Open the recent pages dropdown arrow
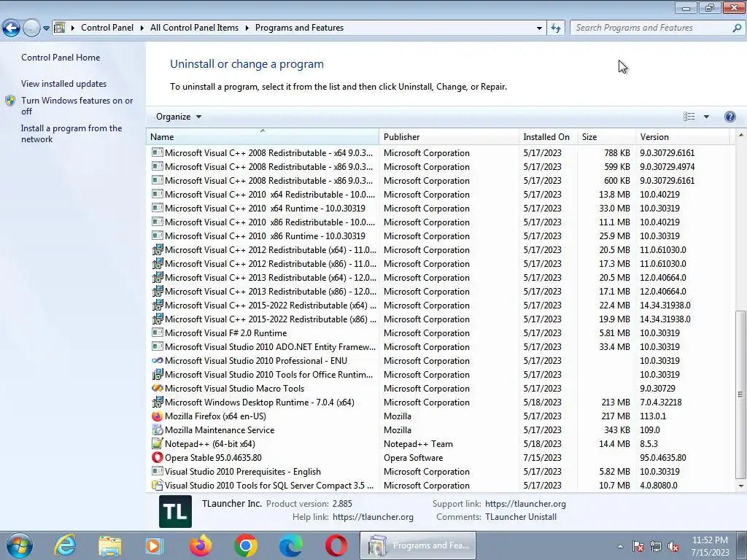Image resolution: width=747 pixels, height=560 pixels. (x=46, y=28)
